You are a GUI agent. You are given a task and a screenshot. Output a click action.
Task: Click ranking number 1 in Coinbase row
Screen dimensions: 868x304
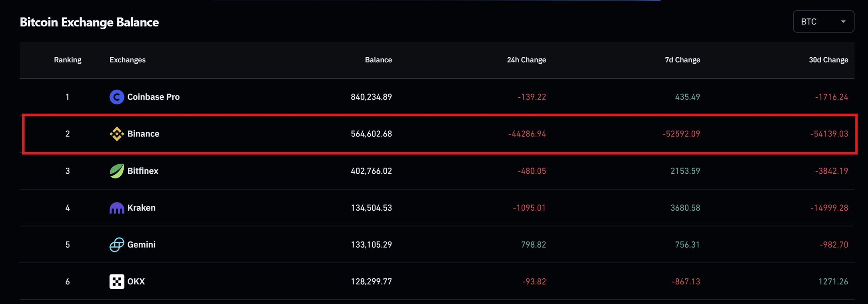(67, 97)
